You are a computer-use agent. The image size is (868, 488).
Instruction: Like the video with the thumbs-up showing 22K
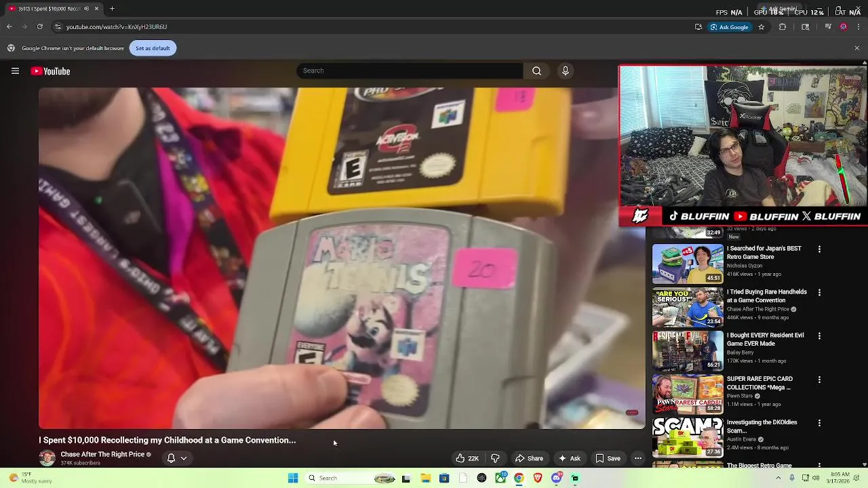[x=467, y=458]
